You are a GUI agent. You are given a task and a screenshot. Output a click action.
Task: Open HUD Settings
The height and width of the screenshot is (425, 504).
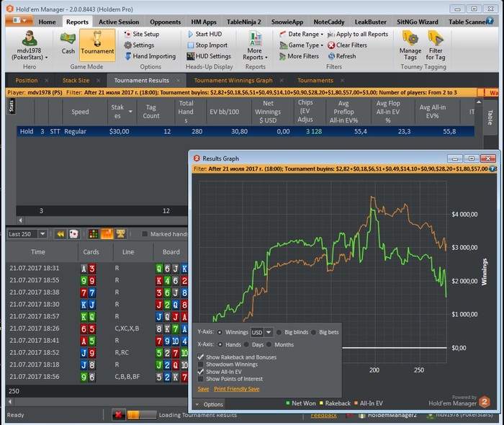[x=209, y=56]
